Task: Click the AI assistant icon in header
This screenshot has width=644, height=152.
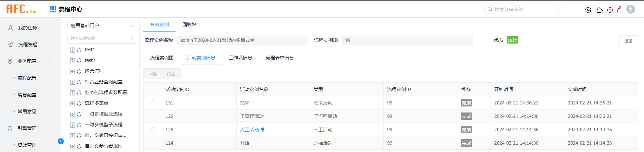Action: click(x=588, y=10)
